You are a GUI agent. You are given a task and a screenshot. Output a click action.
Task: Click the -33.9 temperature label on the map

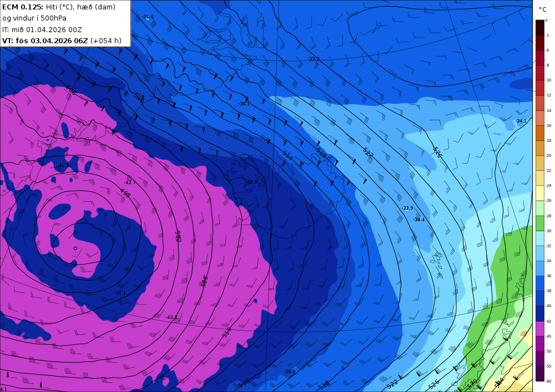(407, 208)
